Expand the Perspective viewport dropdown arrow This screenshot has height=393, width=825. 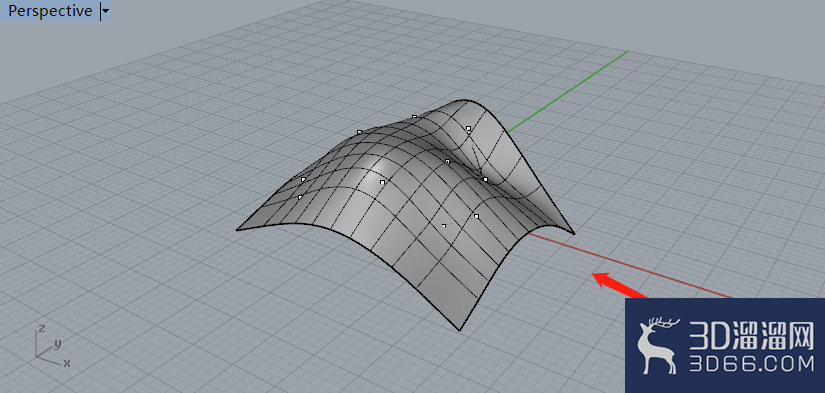105,11
